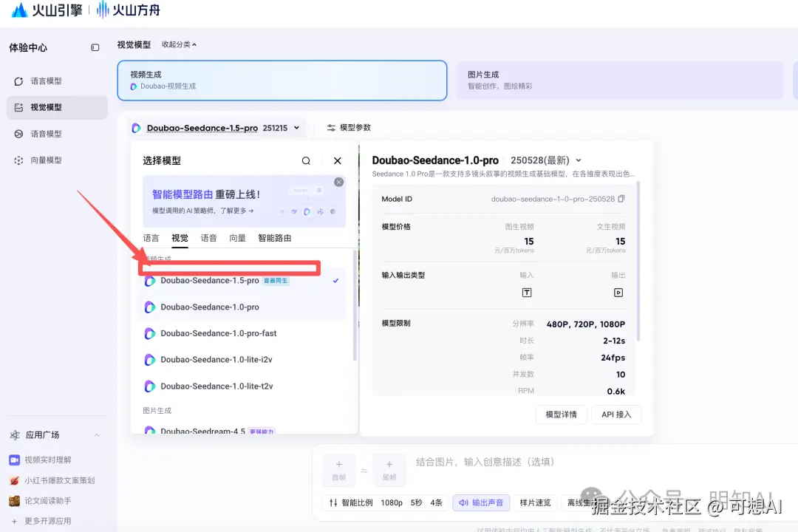The height and width of the screenshot is (532, 798).
Task: Open 视频实时理解 app
Action: [48, 460]
